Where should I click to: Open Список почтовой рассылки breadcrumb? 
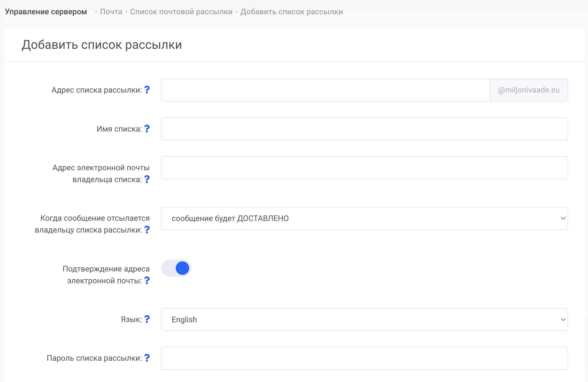coord(181,12)
